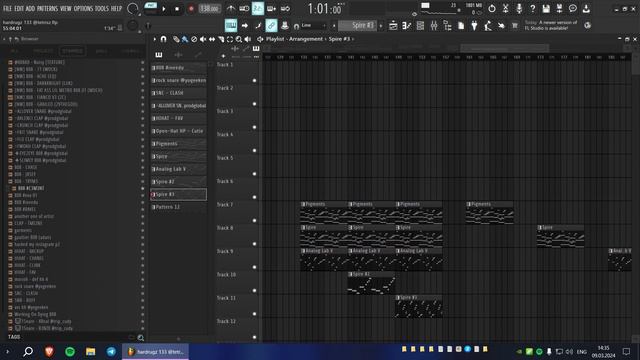Click the tempo field showing 138.000
Screen dimensions: 640x360
point(209,9)
